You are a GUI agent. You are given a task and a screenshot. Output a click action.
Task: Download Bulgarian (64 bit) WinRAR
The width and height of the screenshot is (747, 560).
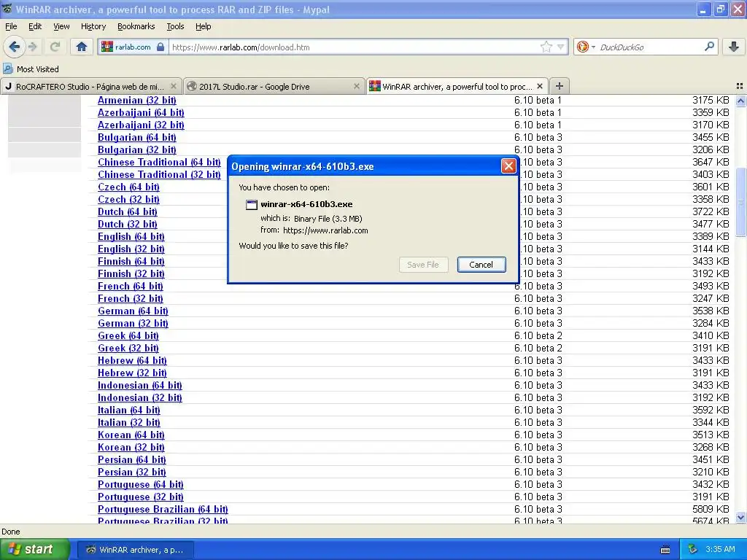[136, 138]
